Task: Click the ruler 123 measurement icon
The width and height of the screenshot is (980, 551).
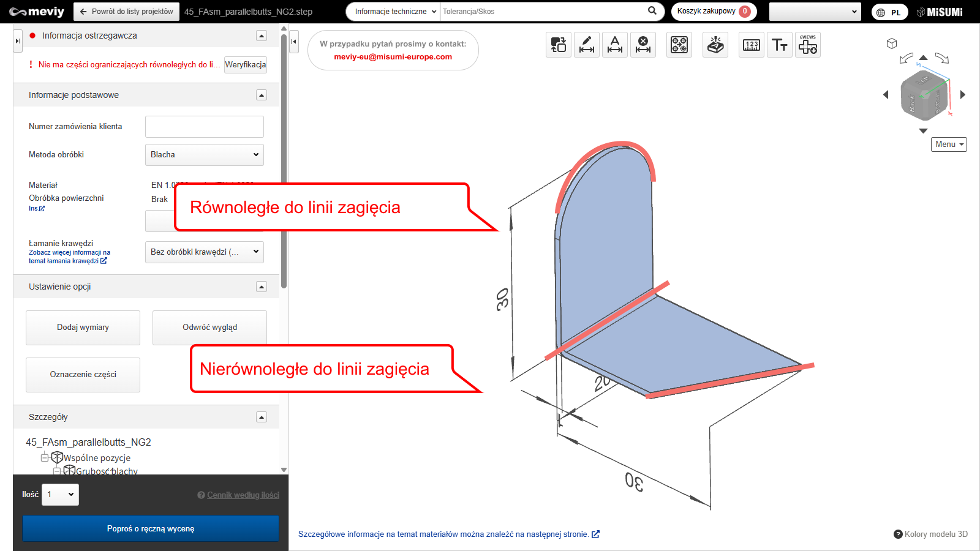Action: pos(752,45)
